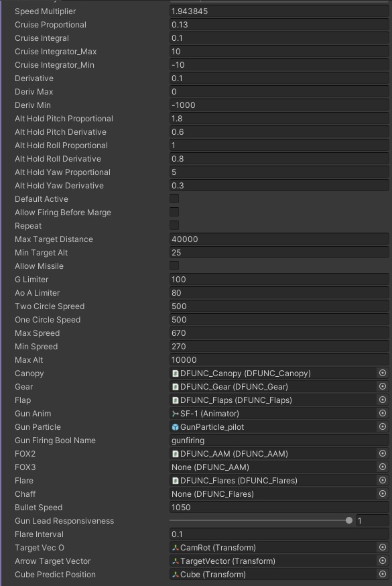
Task: Click the Min Target Alt field
Action: [x=279, y=253]
